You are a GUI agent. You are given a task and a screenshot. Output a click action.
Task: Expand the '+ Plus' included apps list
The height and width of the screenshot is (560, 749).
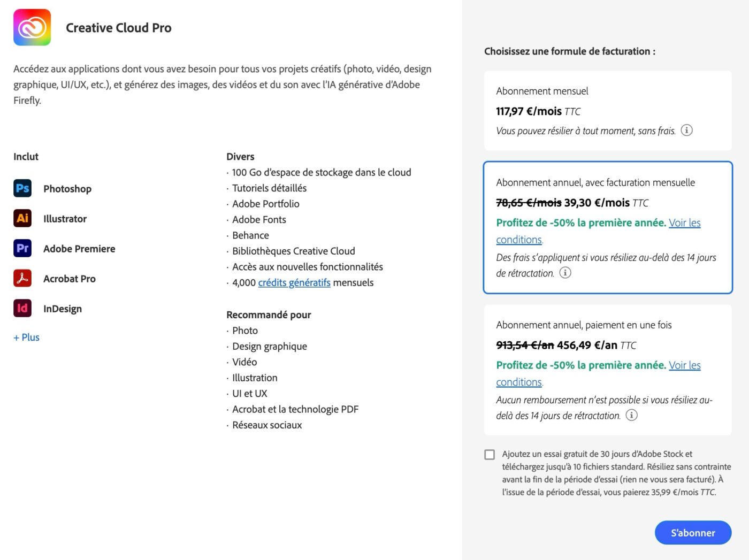pyautogui.click(x=27, y=337)
